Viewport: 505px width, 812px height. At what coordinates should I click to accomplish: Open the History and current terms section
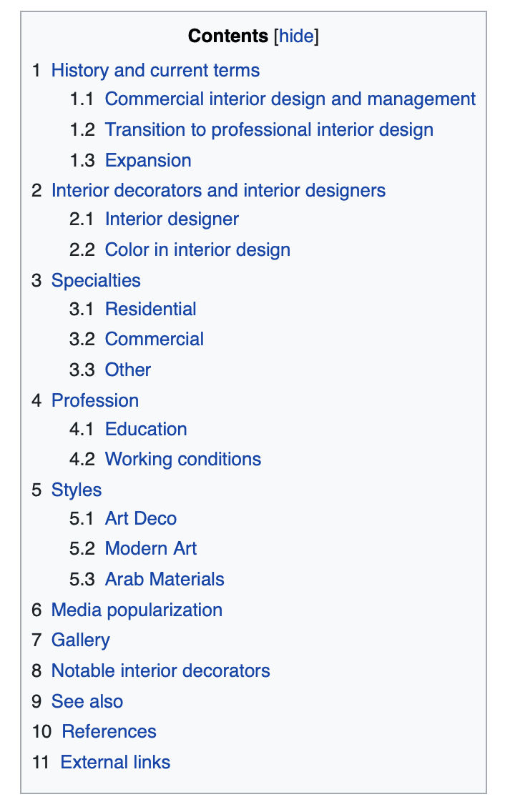coord(155,70)
